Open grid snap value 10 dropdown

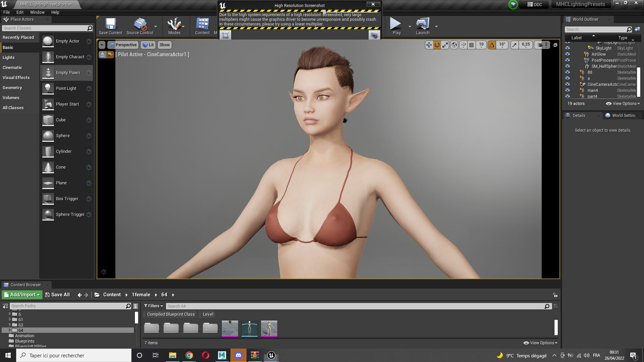(x=481, y=45)
